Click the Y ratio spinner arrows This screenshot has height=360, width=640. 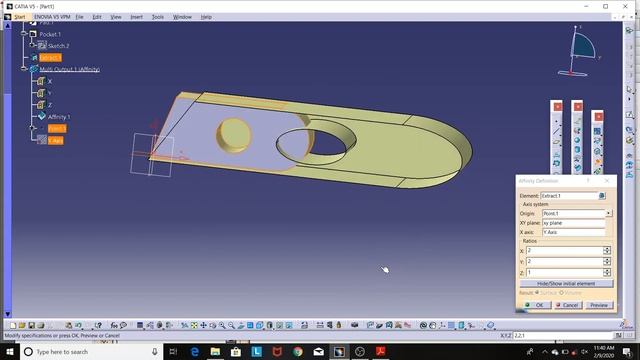click(607, 261)
